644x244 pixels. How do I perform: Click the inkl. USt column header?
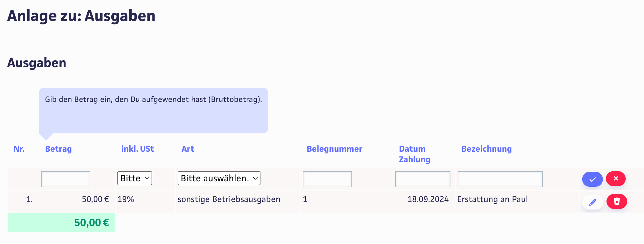(x=137, y=149)
